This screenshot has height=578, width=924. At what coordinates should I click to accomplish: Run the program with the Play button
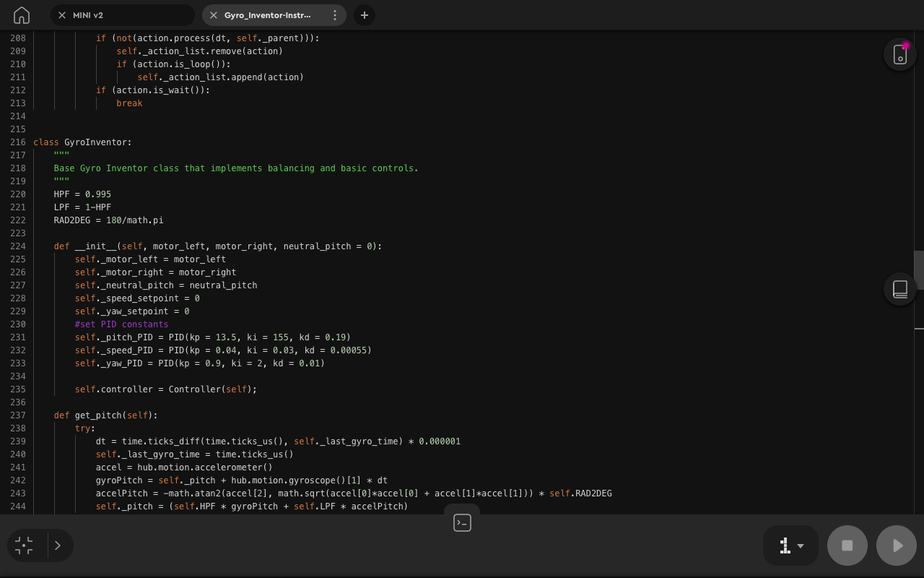click(x=896, y=545)
